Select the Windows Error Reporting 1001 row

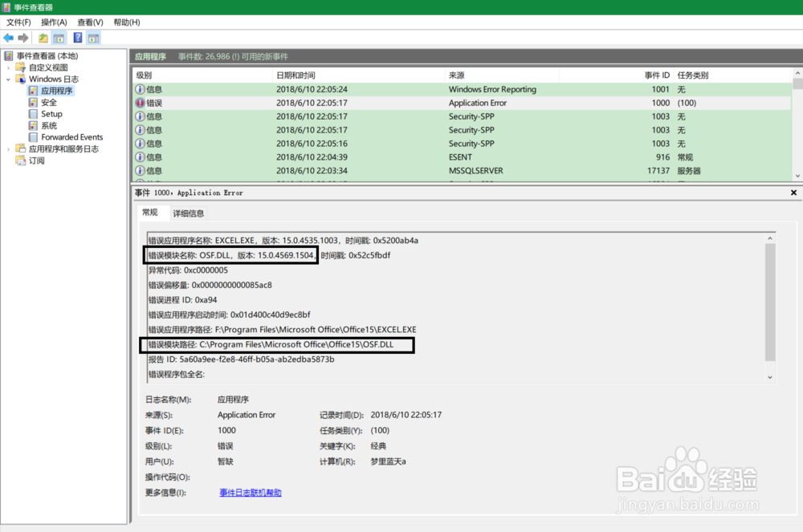coord(462,89)
